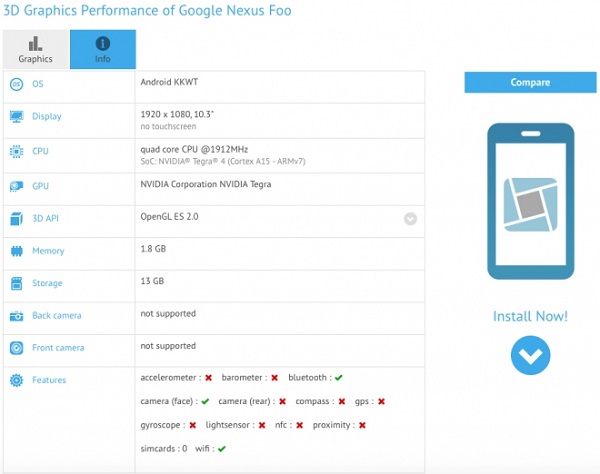600x474 pixels.
Task: Click the Android KKWT value
Action: pyautogui.click(x=169, y=82)
